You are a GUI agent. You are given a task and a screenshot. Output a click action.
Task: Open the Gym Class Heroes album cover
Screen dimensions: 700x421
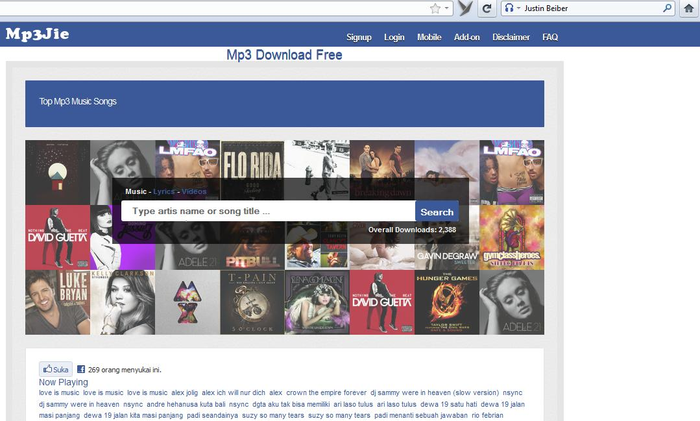[x=512, y=237]
